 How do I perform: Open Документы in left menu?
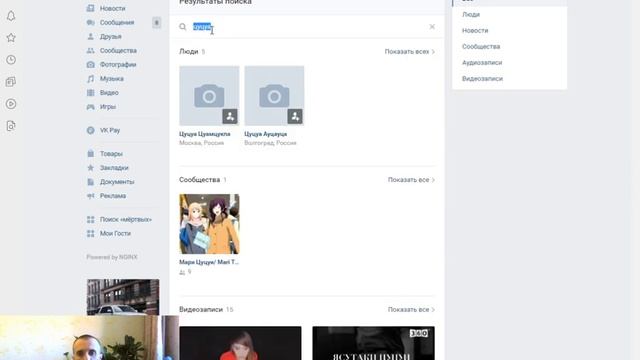click(x=117, y=182)
